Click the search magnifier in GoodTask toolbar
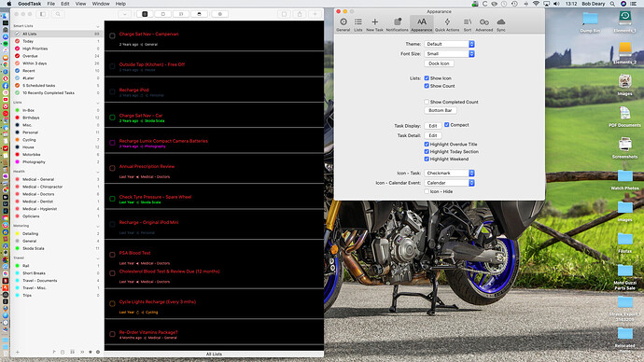 point(58,14)
